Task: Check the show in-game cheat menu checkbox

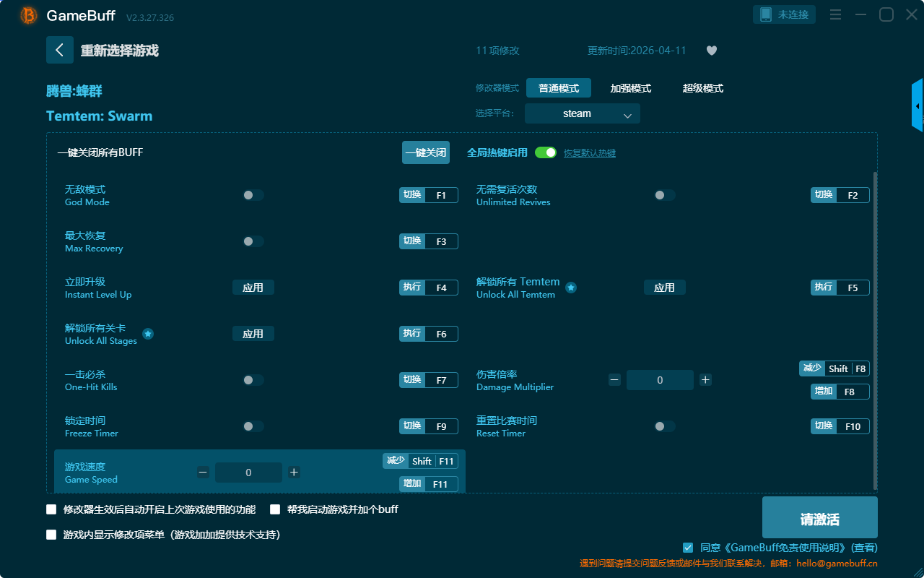Action: (51, 535)
